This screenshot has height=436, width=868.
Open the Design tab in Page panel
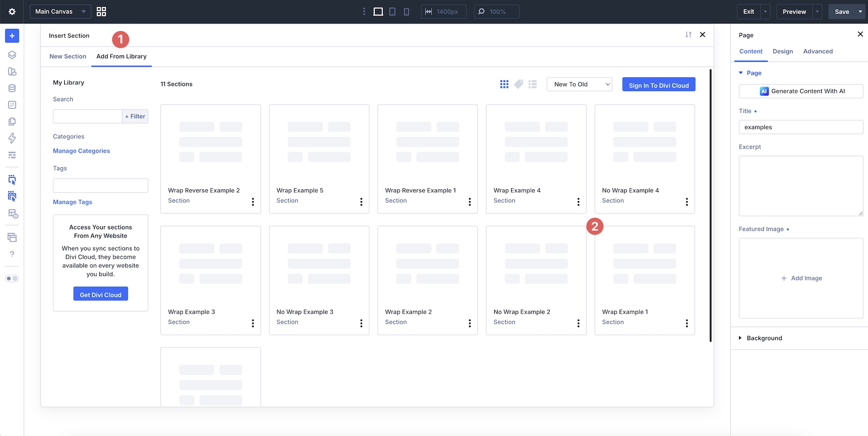click(x=783, y=51)
